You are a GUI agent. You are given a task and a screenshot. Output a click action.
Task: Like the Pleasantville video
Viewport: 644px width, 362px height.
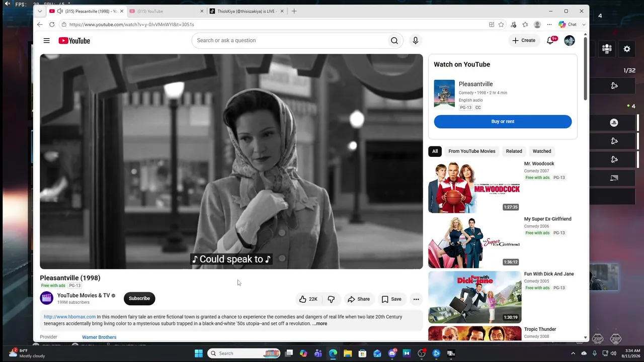pyautogui.click(x=308, y=299)
